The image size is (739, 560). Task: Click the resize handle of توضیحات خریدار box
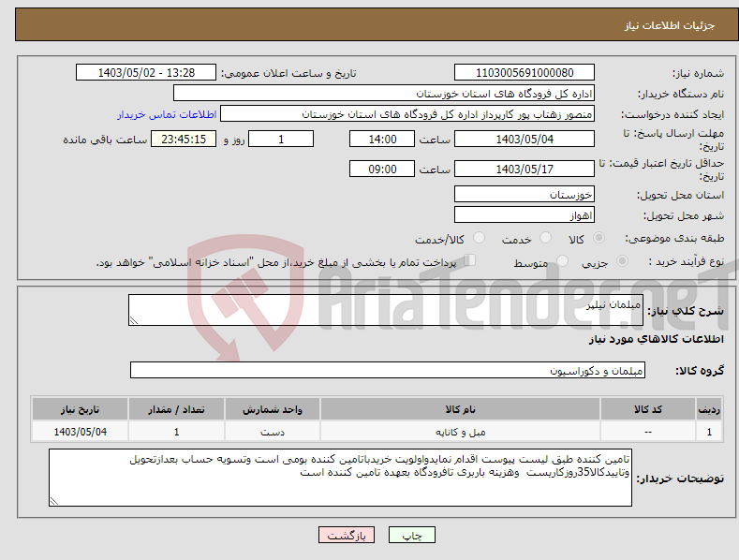point(54,501)
